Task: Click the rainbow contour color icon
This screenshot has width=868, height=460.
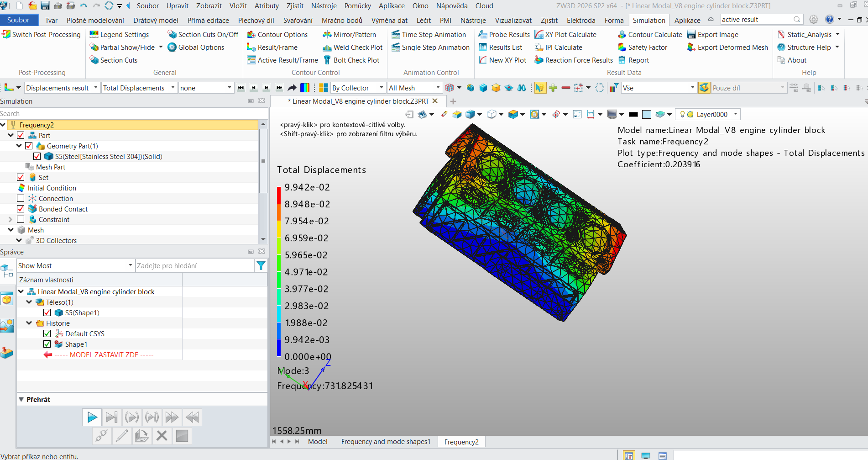Action: 305,88
